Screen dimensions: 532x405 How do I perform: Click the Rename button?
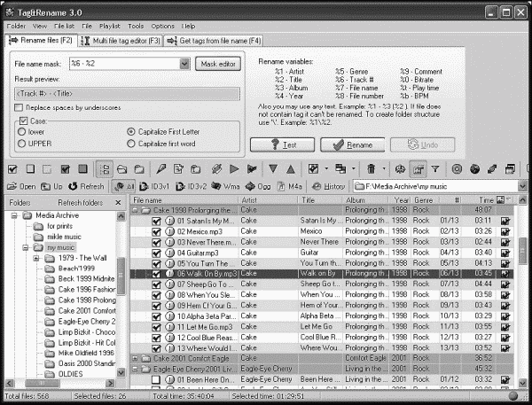[353, 144]
